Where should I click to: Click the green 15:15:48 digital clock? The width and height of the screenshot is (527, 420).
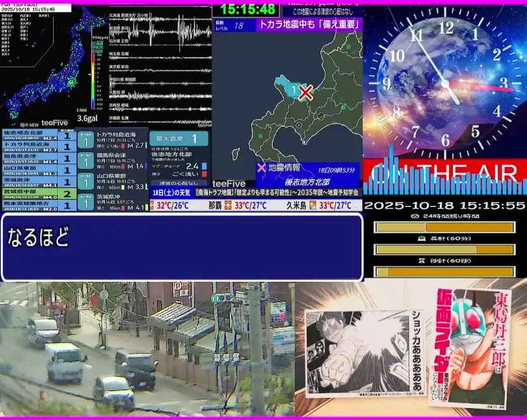point(247,9)
